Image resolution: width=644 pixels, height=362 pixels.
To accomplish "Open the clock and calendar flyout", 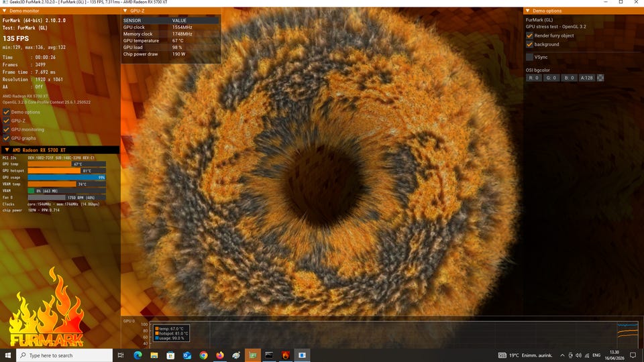I will coord(614,355).
